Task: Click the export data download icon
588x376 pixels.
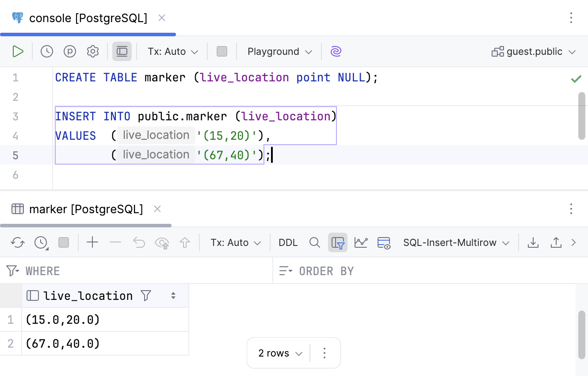Action: [533, 242]
